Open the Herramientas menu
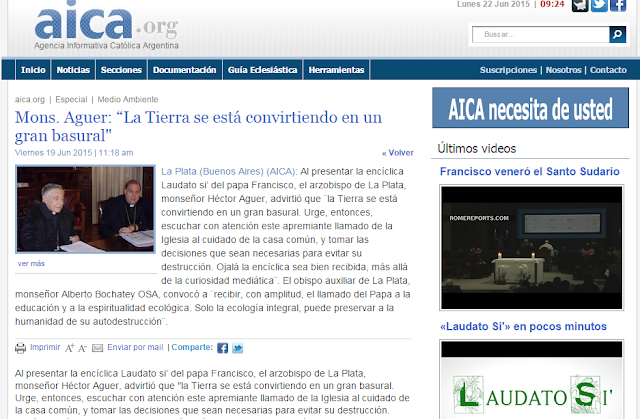This screenshot has width=640, height=419. click(336, 70)
